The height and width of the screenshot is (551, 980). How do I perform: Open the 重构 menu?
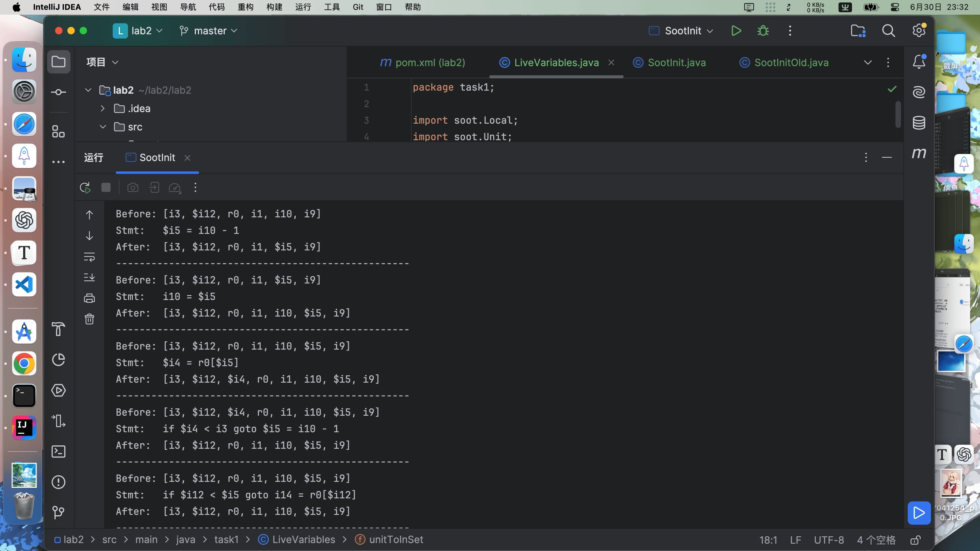pyautogui.click(x=245, y=7)
